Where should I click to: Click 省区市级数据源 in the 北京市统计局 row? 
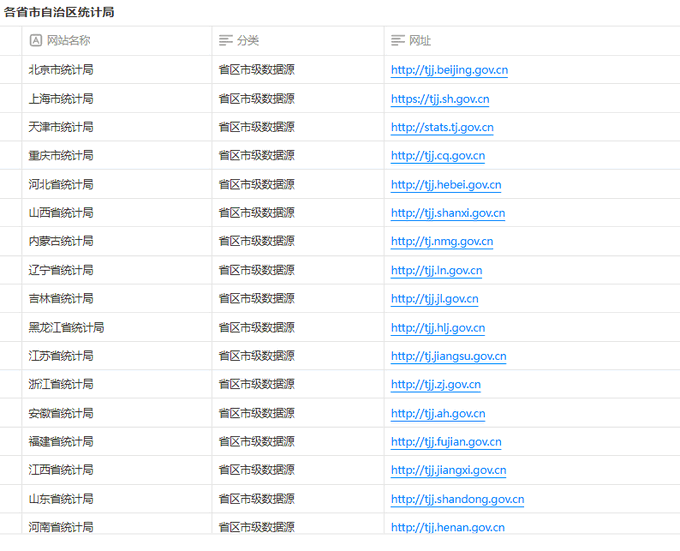257,70
